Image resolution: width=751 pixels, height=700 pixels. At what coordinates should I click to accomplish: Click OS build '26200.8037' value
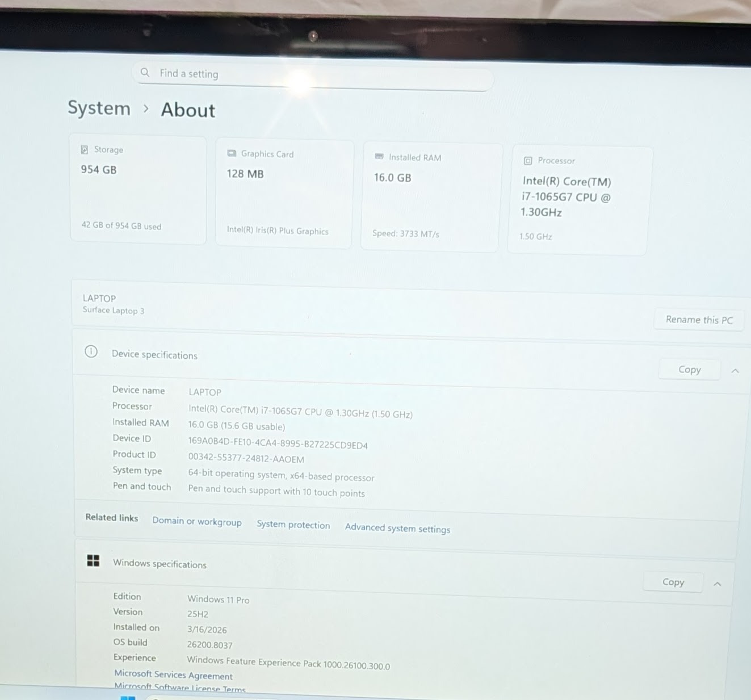click(210, 645)
